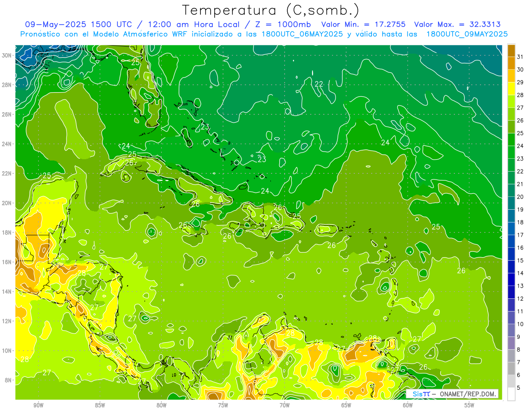Click the "10N" latitude axis label

pos(7,350)
